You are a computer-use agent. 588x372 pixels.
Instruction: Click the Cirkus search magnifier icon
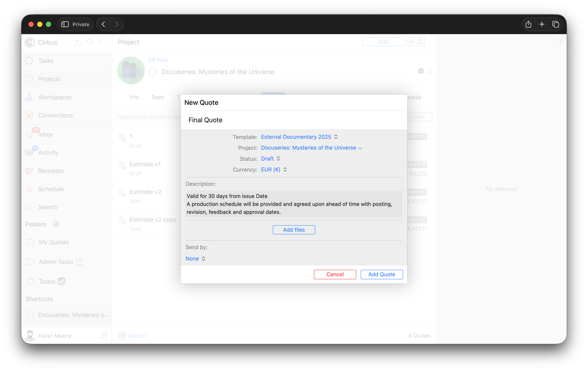[x=90, y=42]
